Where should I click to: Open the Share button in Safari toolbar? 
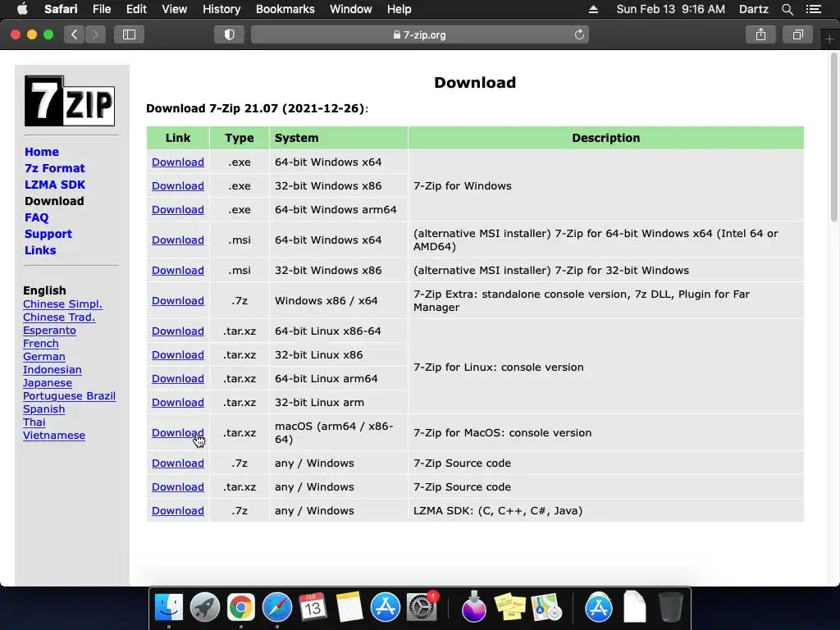[760, 34]
